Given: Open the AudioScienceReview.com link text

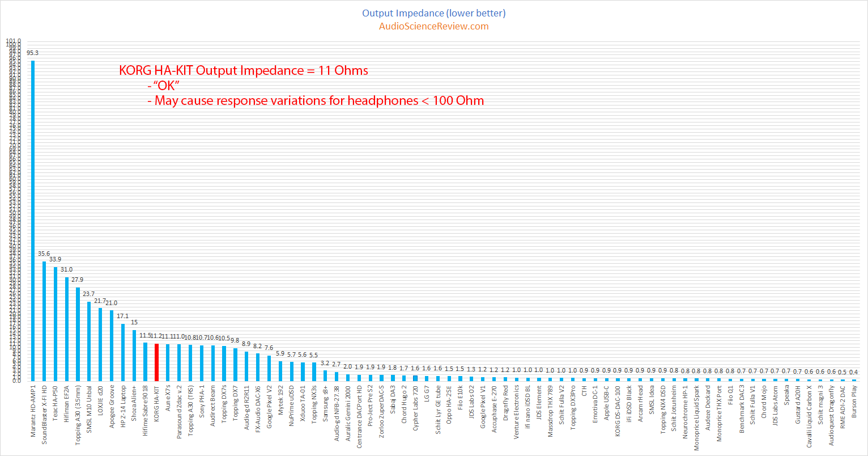Looking at the screenshot, I should 434,26.
